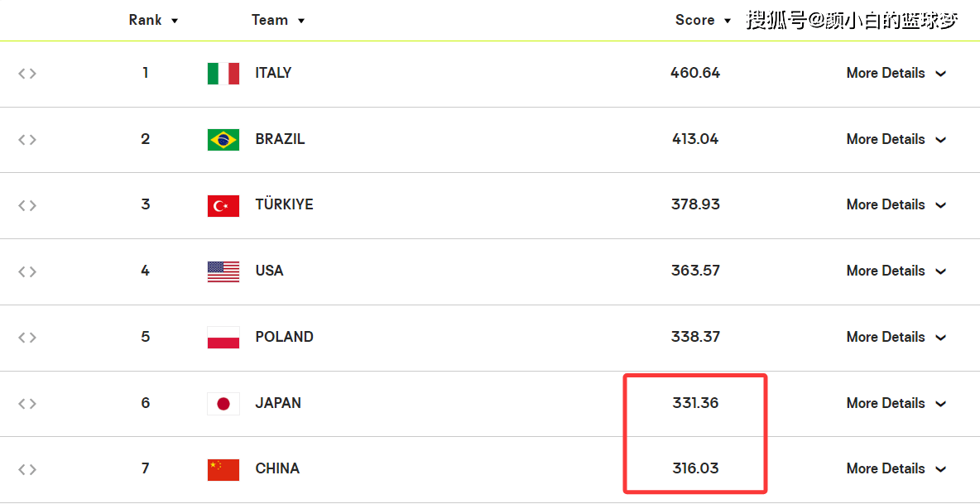980x504 pixels.
Task: Click the Türkiye flag icon
Action: tap(223, 205)
